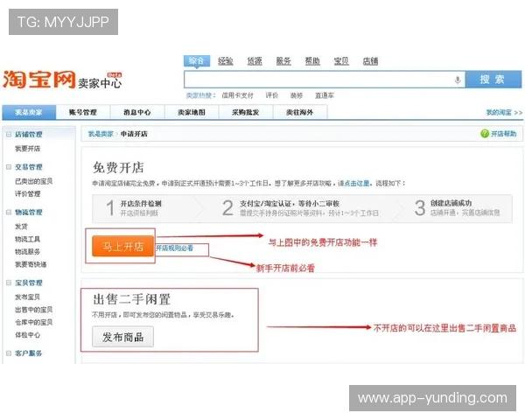
Task: Click 我是卖家 in the breadcrumb
Action: [x=101, y=134]
